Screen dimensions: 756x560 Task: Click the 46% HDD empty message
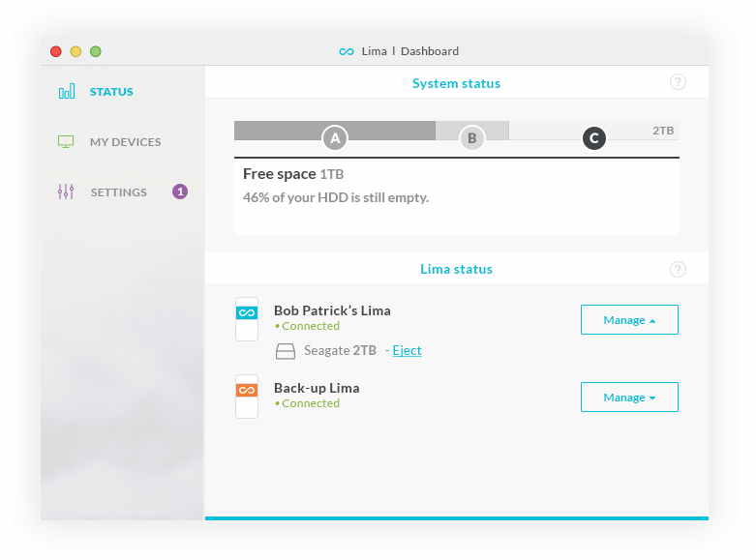tap(336, 197)
